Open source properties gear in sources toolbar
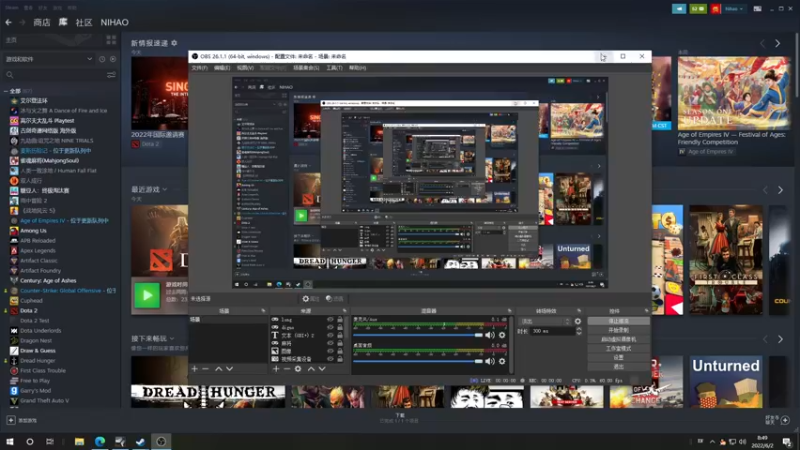Screen dimensions: 800x450 (x=298, y=368)
